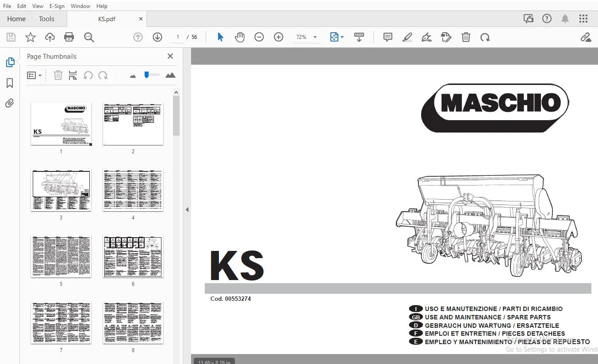Close the KS.pdf tab
The image size is (598, 364).
pyautogui.click(x=141, y=19)
